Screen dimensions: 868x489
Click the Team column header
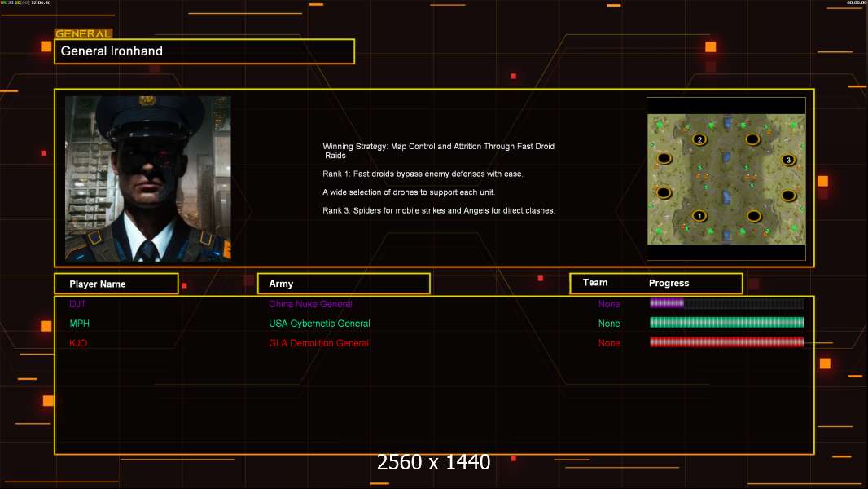(x=595, y=283)
